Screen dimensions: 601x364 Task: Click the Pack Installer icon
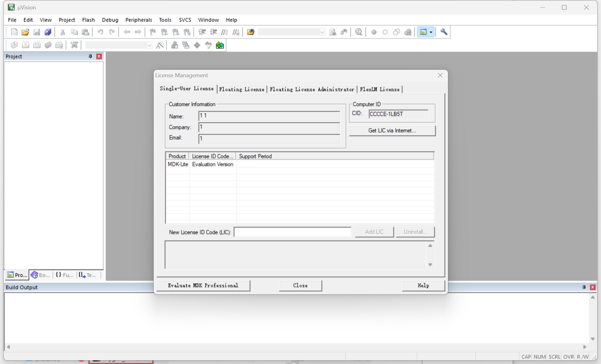(x=220, y=45)
